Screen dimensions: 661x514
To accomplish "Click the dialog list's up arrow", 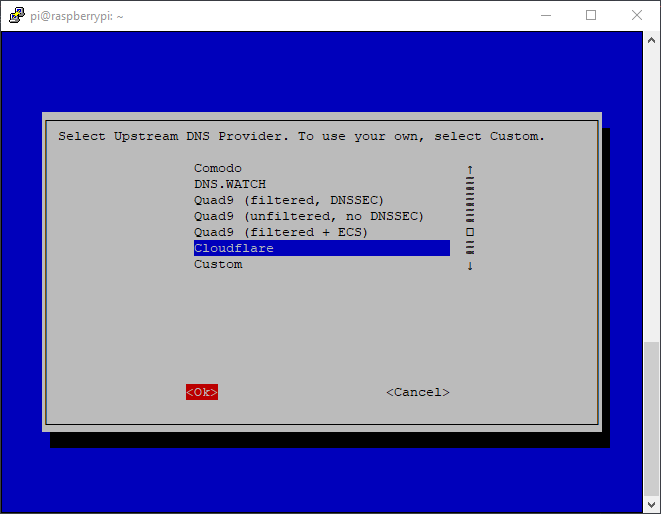I will (x=470, y=170).
